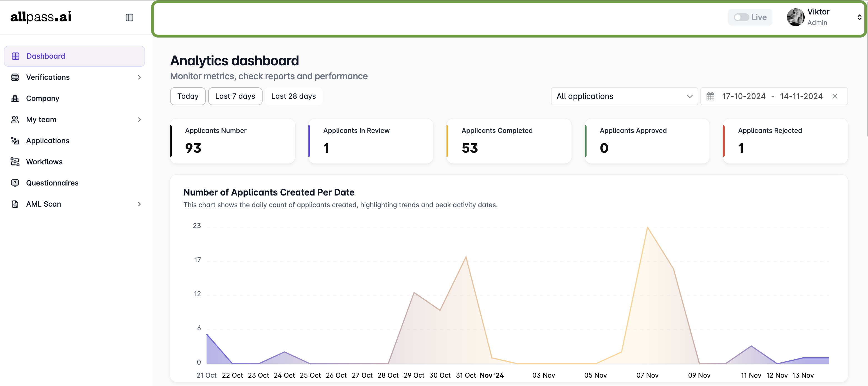The height and width of the screenshot is (386, 868).
Task: Select the Last 7 days filter
Action: tap(235, 96)
